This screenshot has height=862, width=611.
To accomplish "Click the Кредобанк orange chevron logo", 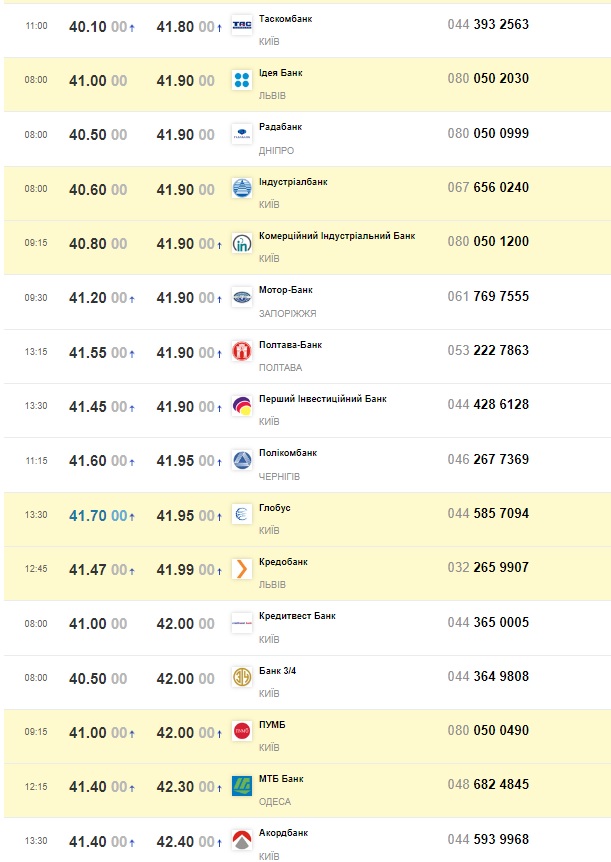I will coord(241,569).
